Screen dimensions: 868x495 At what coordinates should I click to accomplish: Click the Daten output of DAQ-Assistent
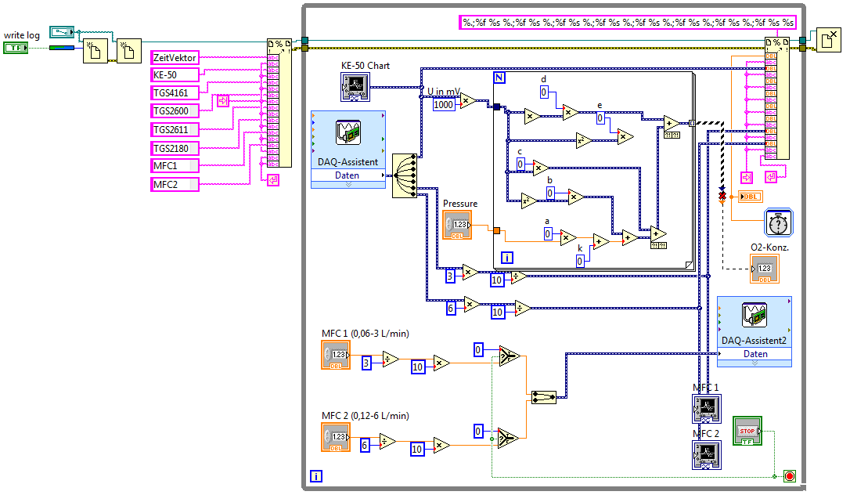[348, 175]
